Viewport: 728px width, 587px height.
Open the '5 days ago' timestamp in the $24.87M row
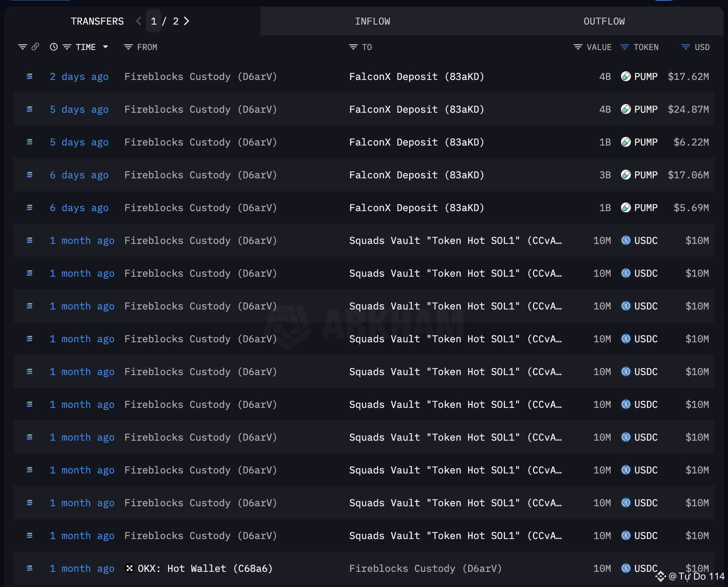[79, 109]
